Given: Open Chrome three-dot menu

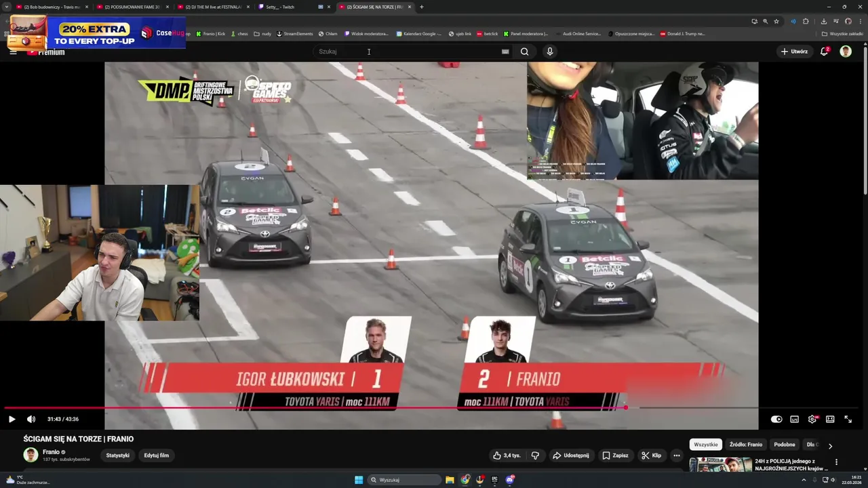Looking at the screenshot, I should tap(860, 21).
